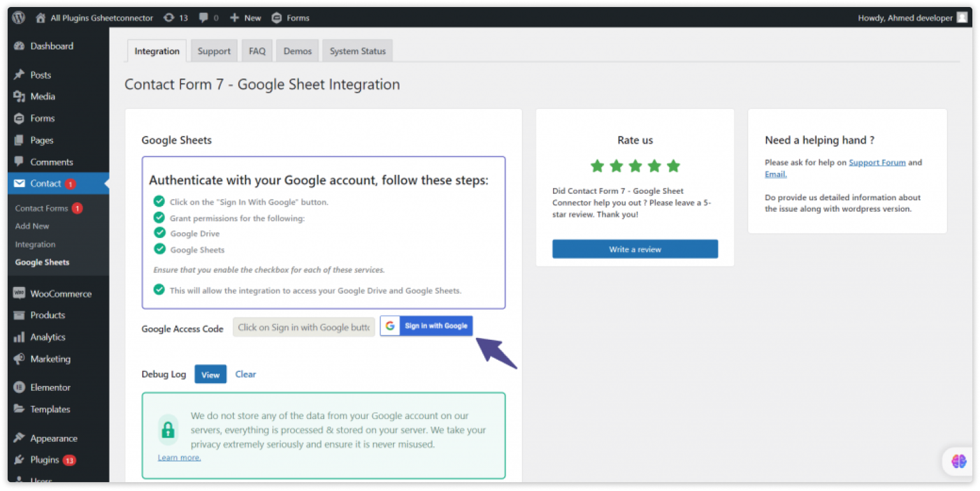The width and height of the screenshot is (980, 491).
Task: Click the Comments icon in sidebar
Action: point(19,161)
